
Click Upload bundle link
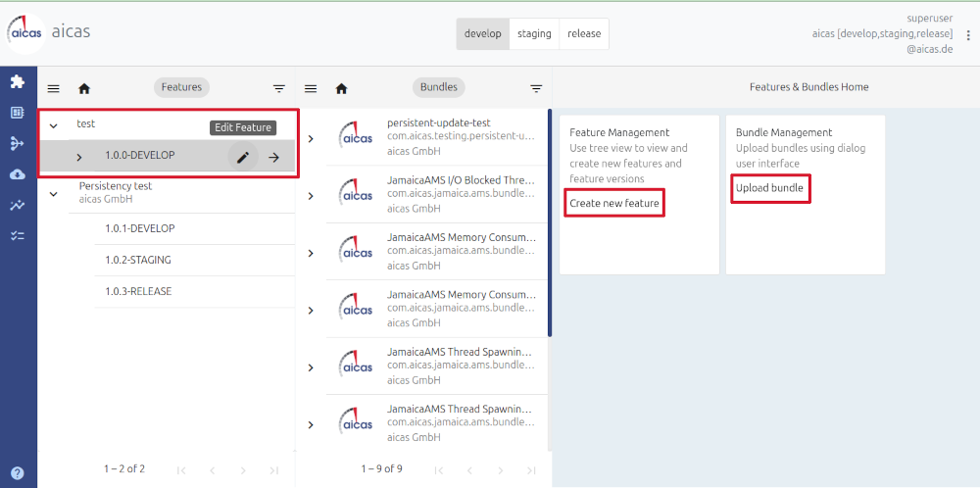[x=769, y=188]
